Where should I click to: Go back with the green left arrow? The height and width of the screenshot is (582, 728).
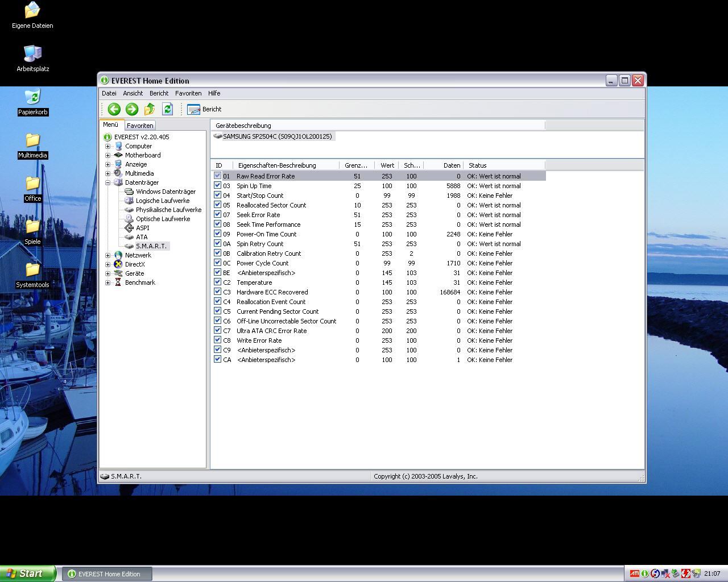pyautogui.click(x=114, y=109)
